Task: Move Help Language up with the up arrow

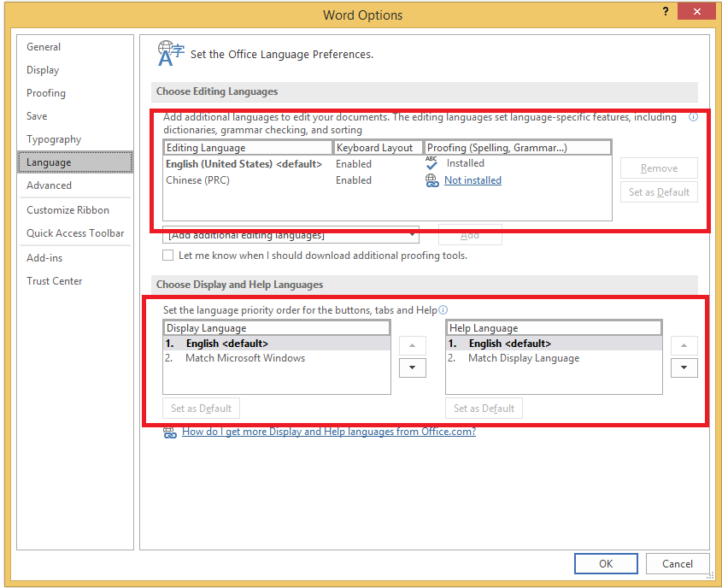Action: coord(684,346)
